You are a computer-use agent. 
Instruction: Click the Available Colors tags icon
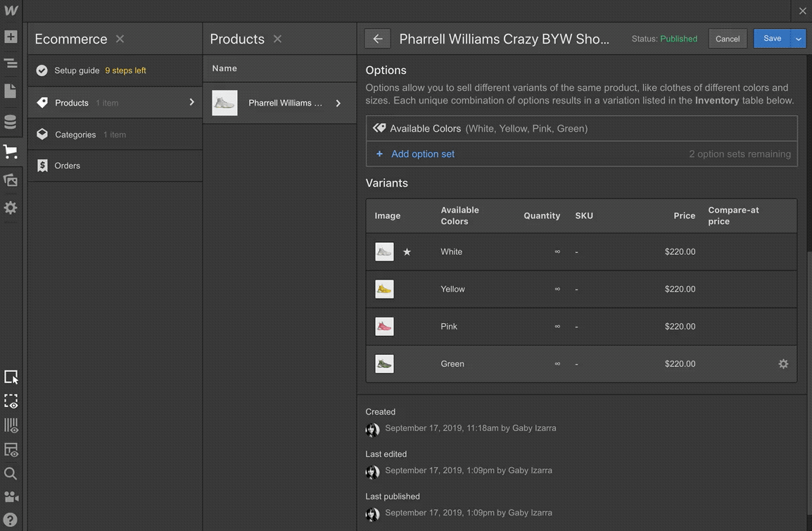379,128
